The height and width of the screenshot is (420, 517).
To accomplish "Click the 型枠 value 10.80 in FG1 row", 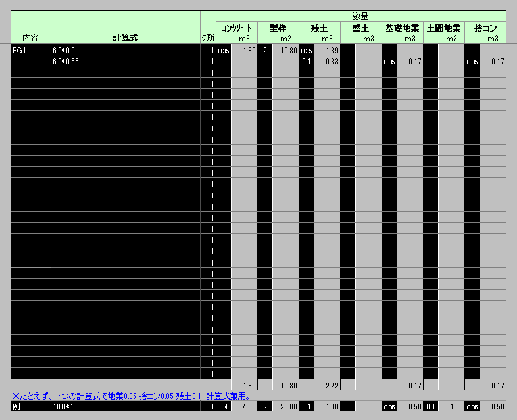I will click(285, 50).
